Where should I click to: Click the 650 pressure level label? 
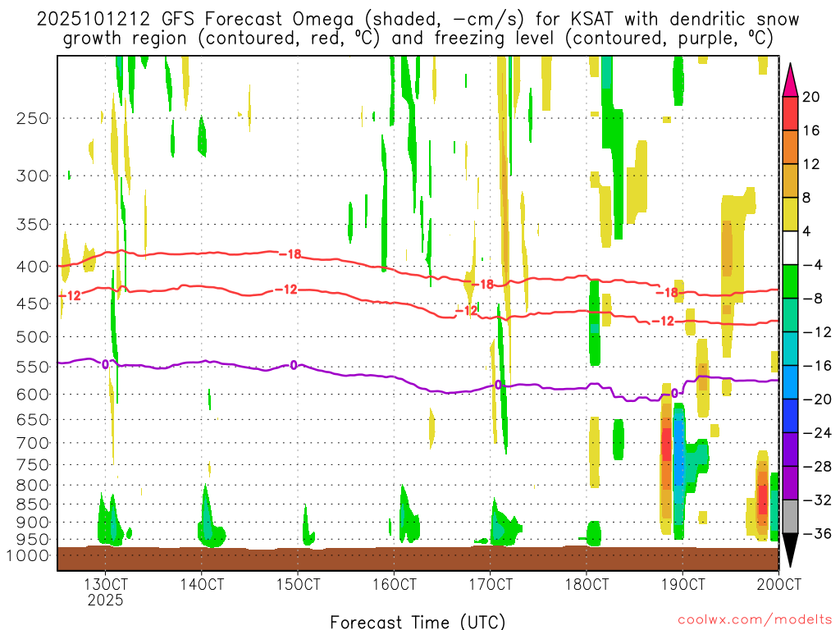(x=33, y=419)
